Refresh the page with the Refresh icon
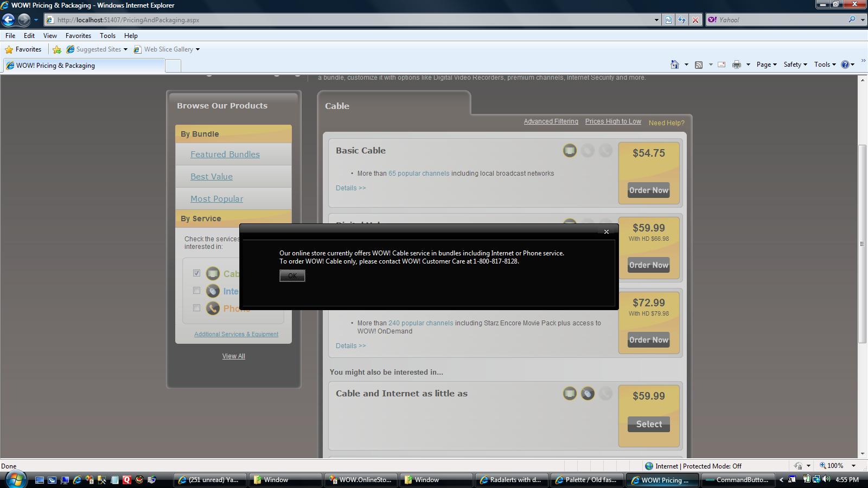Viewport: 868px width, 488px height. (x=682, y=20)
